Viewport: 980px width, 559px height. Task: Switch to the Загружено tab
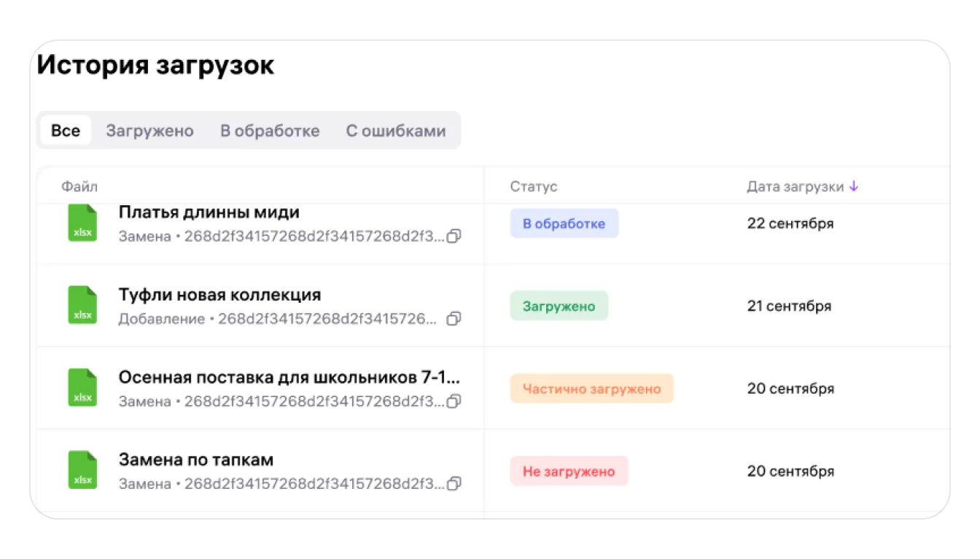tap(149, 131)
